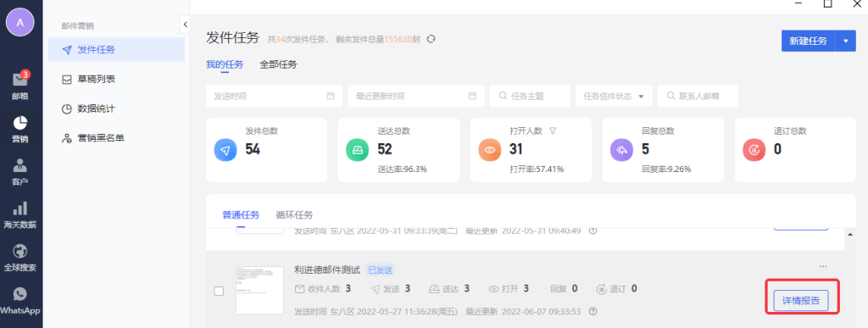This screenshot has width=868, height=328.
Task: Click the 详情报告 button
Action: 800,301
